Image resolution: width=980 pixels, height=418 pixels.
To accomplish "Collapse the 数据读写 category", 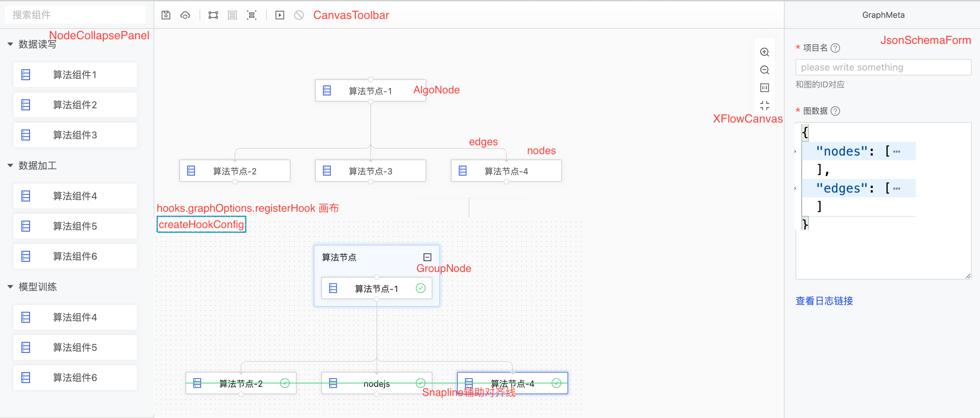I will pyautogui.click(x=10, y=44).
